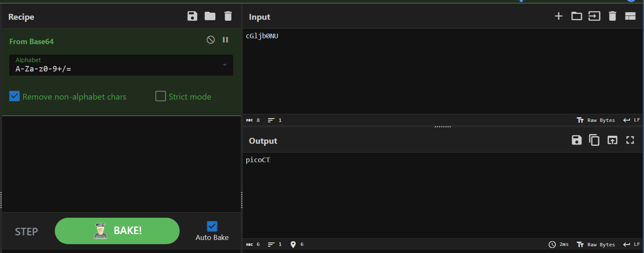
Task: Add a new input tab
Action: pos(559,16)
